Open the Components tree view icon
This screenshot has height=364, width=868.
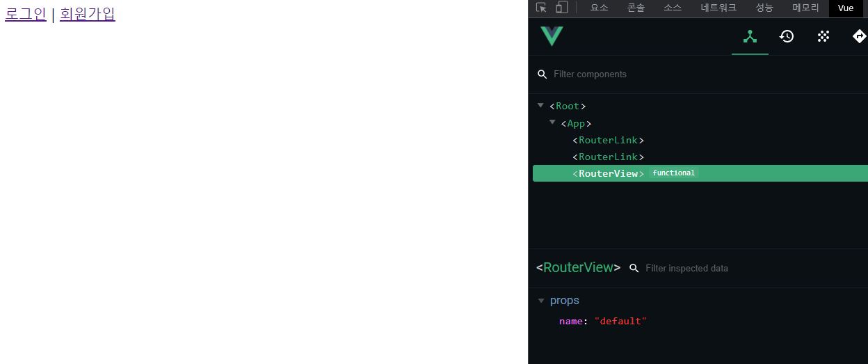(x=750, y=37)
